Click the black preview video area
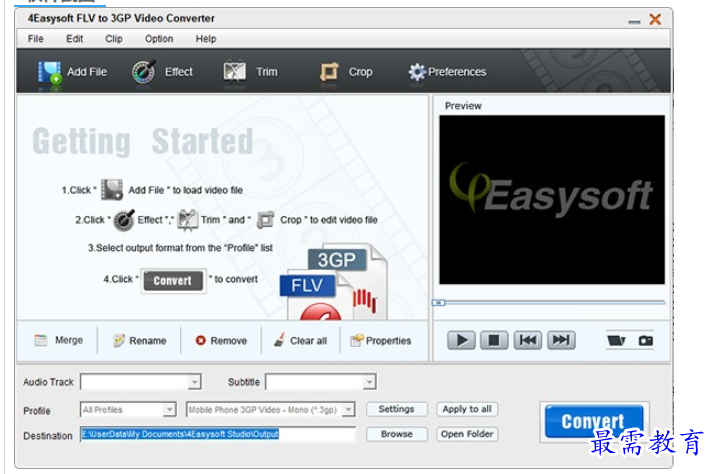The width and height of the screenshot is (712, 474). click(x=552, y=200)
